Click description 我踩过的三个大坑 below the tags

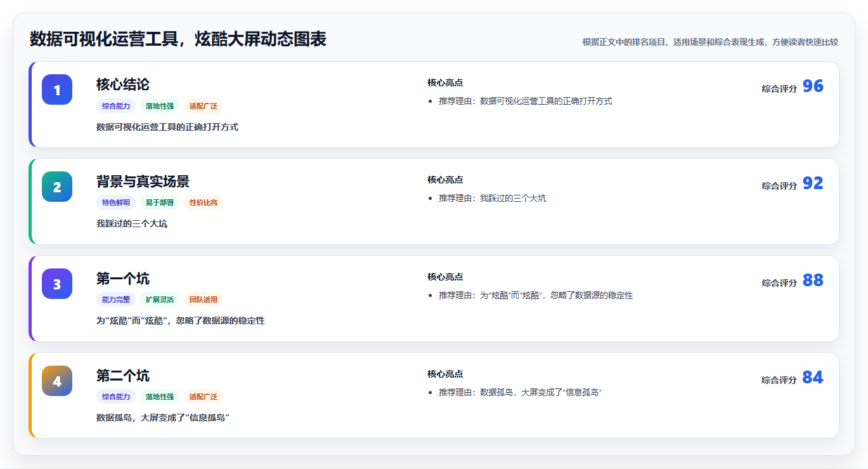132,224
